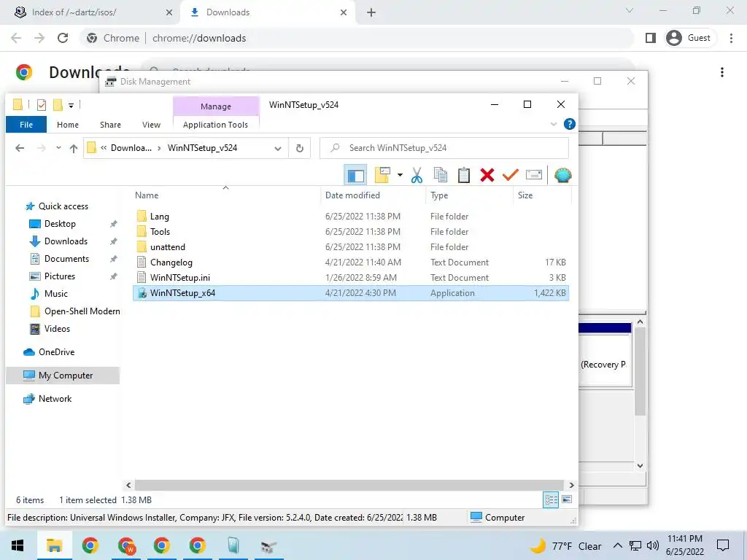Screen dimensions: 747x560
Task: Open Network in the sidebar
Action: (55, 399)
